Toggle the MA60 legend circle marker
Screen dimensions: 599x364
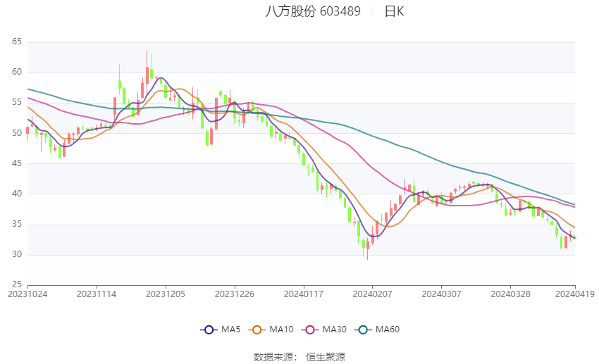pos(364,330)
